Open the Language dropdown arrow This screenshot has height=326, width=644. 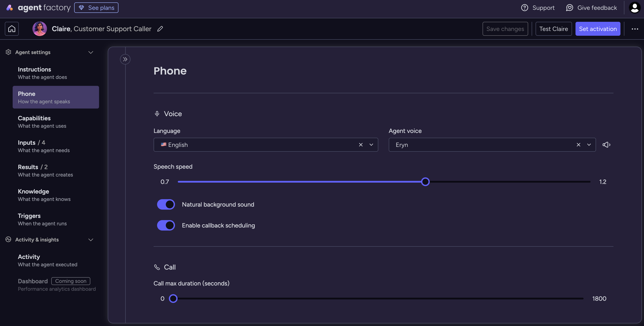coord(371,145)
